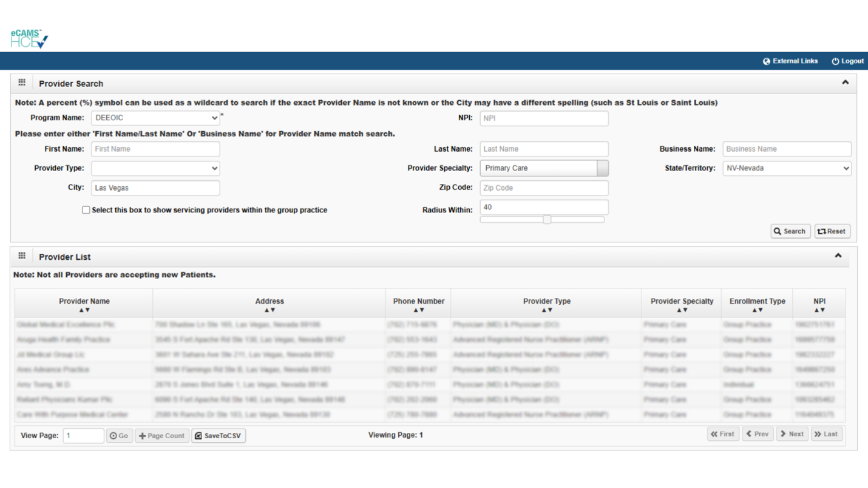Click the Last Name field
This screenshot has width=868, height=488.
544,149
